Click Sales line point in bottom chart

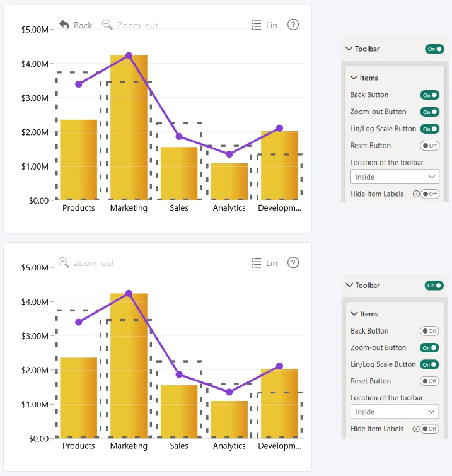(x=179, y=374)
